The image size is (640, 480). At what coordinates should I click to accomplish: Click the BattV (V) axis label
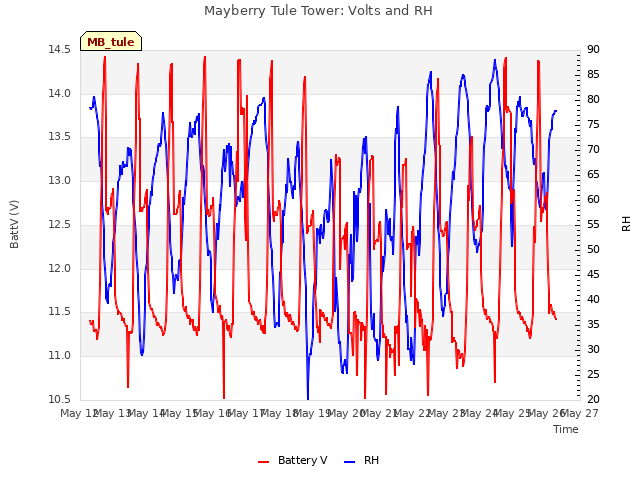(x=14, y=224)
